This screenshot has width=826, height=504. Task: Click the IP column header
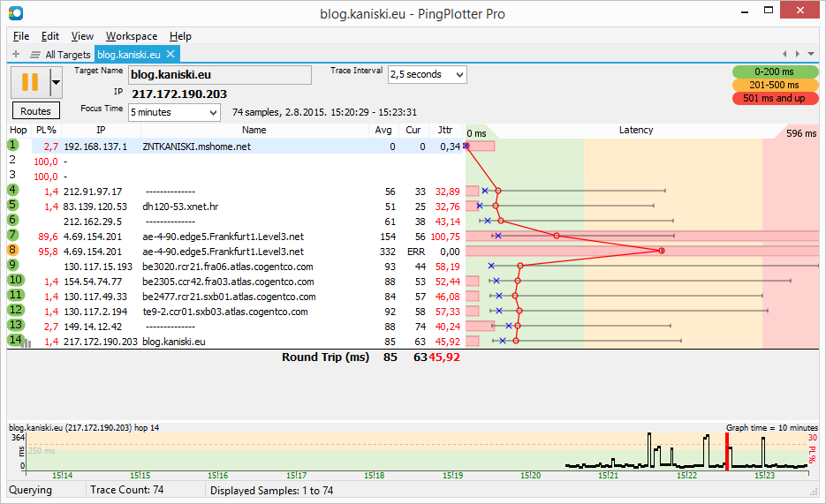(101, 130)
